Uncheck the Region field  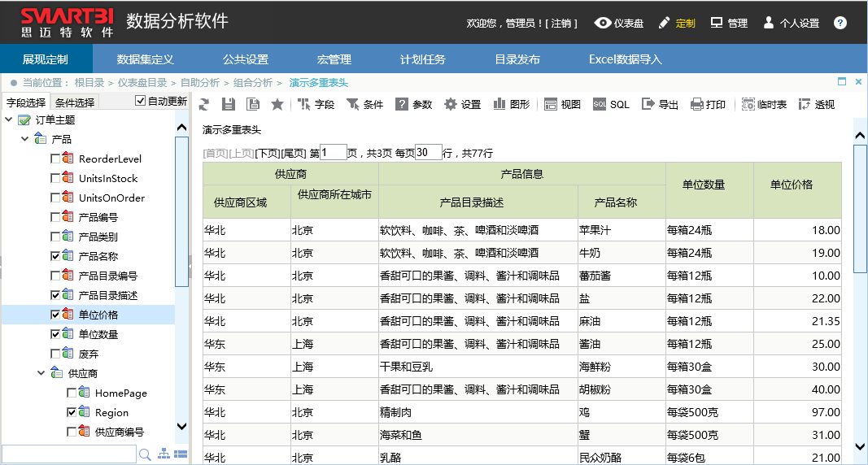pos(72,412)
